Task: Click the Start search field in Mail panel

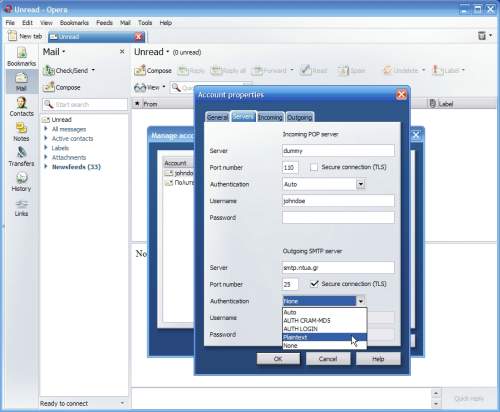Action: pos(85,104)
